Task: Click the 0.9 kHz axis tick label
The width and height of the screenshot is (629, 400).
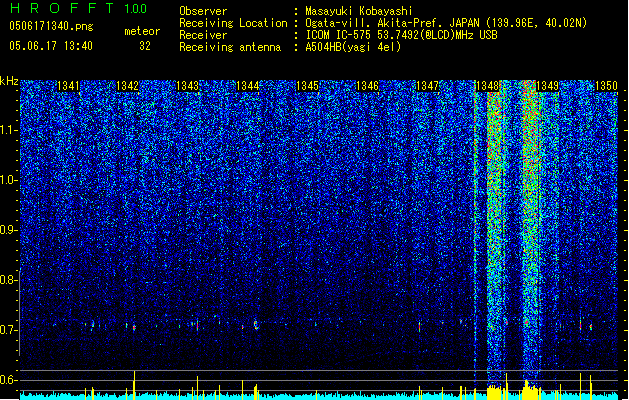Action: 8,230
